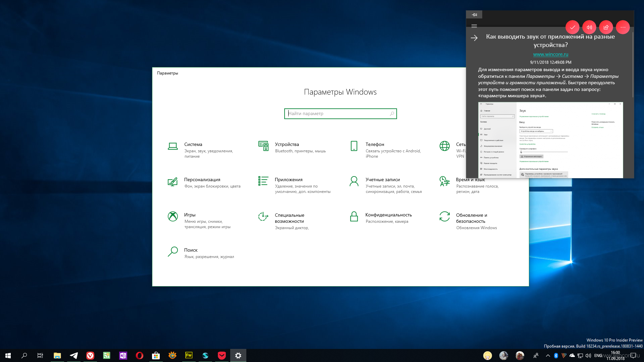This screenshot has width=644, height=362.
Task: Open Bluetooth tray icon
Action: pyautogui.click(x=556, y=355)
